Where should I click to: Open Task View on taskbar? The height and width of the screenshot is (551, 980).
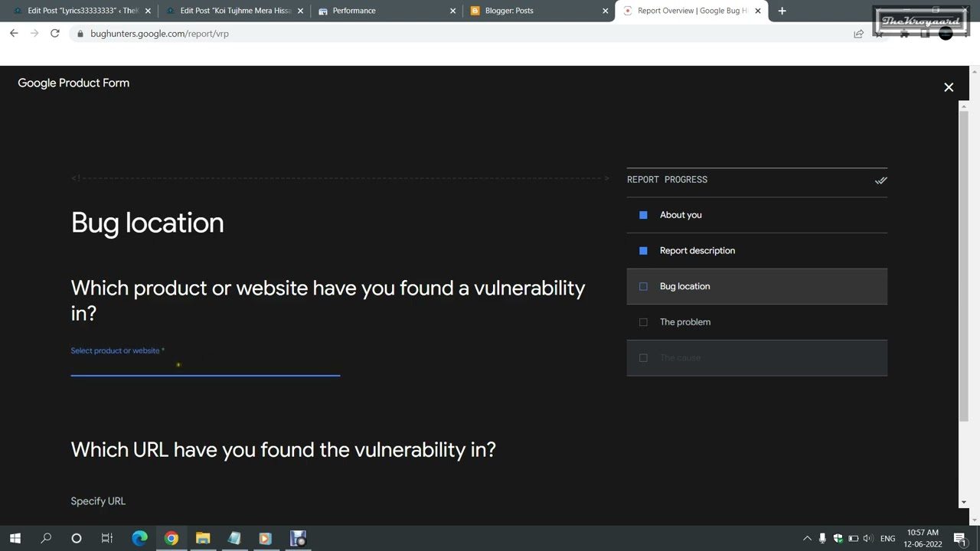click(107, 539)
